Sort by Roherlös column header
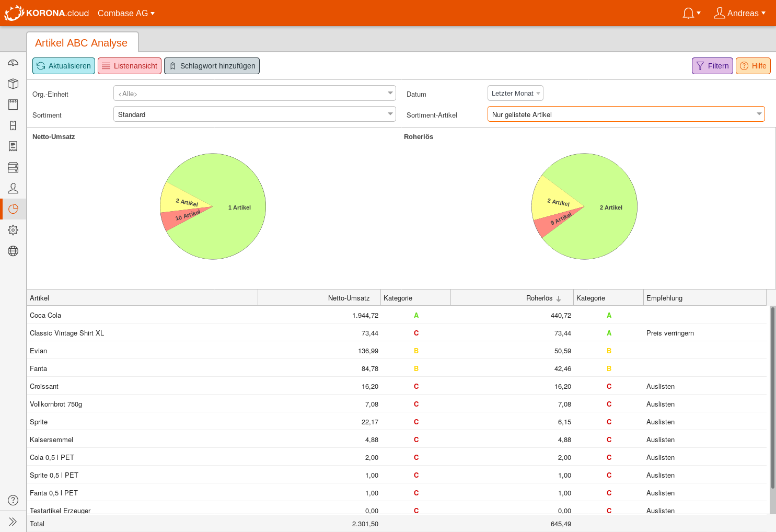776x532 pixels. tap(539, 298)
